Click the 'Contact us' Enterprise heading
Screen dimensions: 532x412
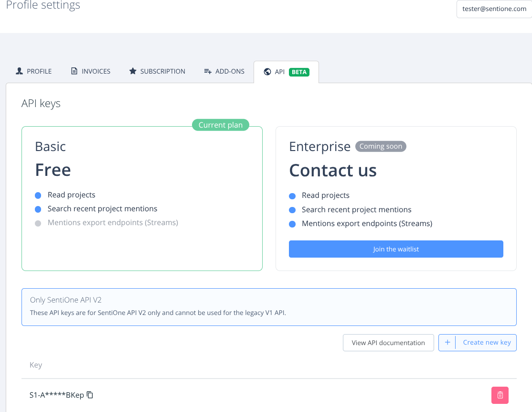[333, 170]
